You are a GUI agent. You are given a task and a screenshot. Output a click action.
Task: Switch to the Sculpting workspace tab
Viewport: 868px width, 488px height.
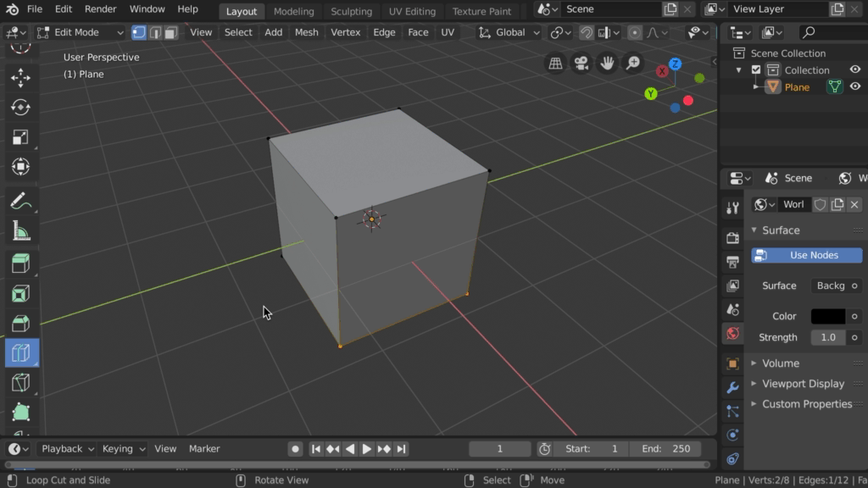pos(351,11)
